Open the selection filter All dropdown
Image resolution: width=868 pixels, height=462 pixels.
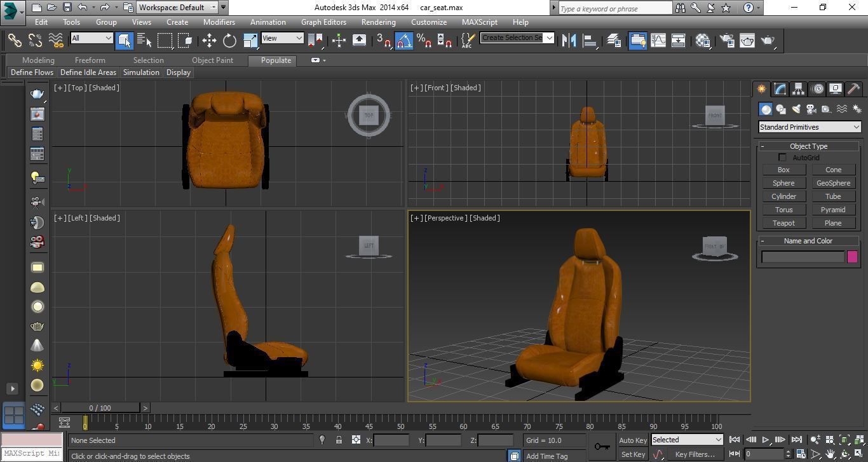(x=92, y=38)
